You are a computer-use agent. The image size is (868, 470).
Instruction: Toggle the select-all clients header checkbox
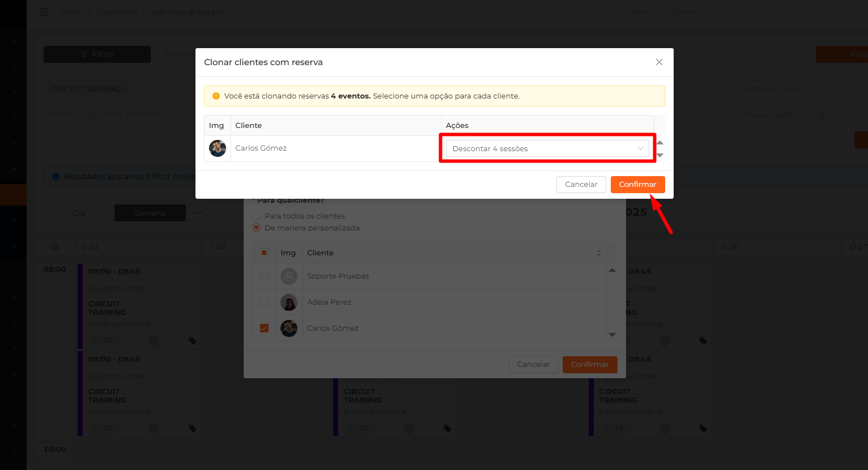click(264, 253)
